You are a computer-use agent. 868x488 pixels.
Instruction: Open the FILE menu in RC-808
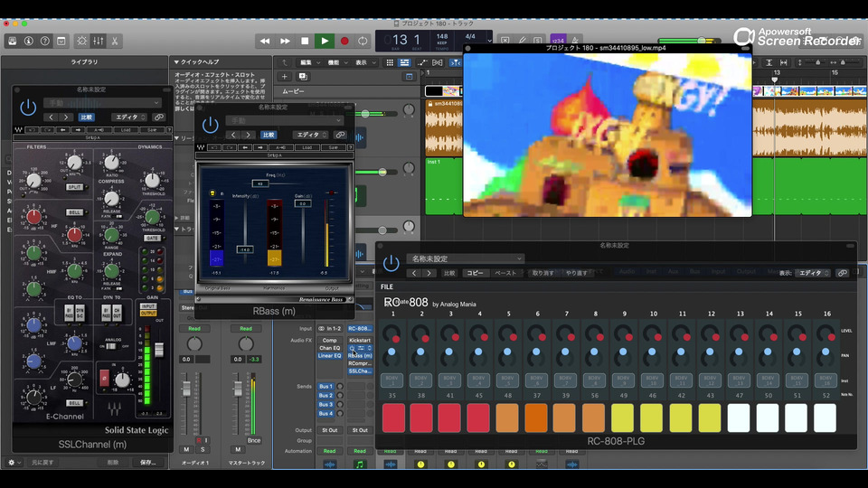coord(387,286)
